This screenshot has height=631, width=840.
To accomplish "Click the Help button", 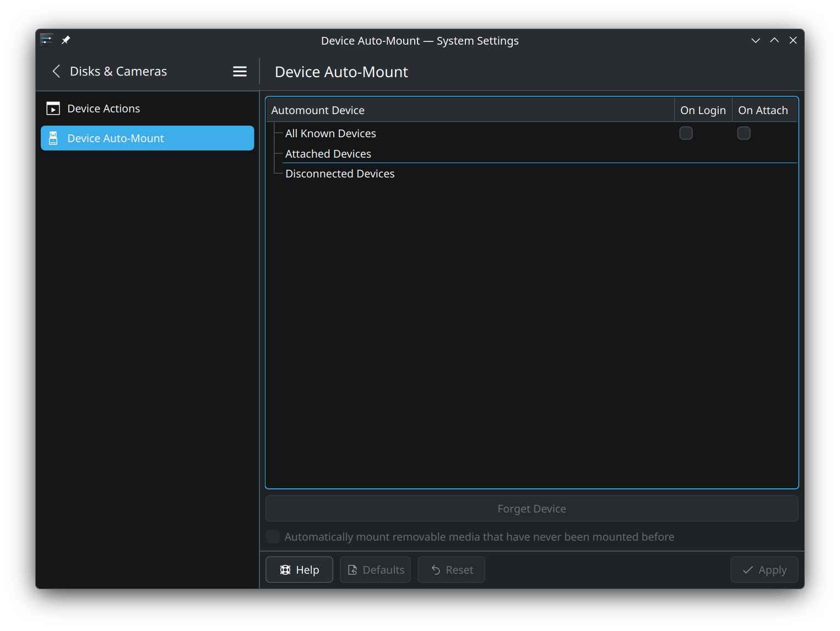I will 299,570.
